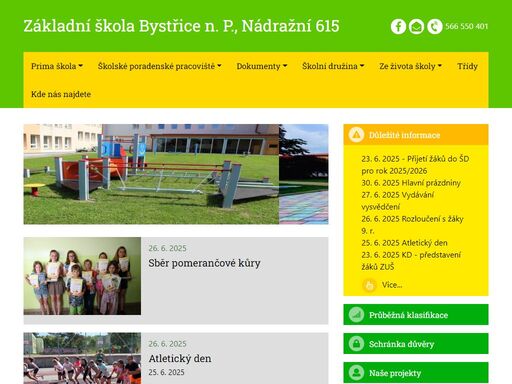Viewport: 512px width, 384px height.
Task: Open the school's Facebook page icon
Action: point(398,26)
